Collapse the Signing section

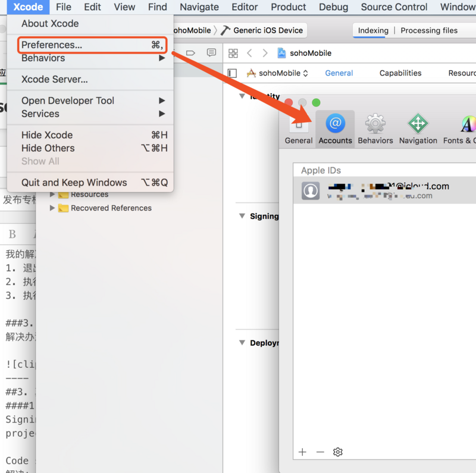(x=242, y=216)
